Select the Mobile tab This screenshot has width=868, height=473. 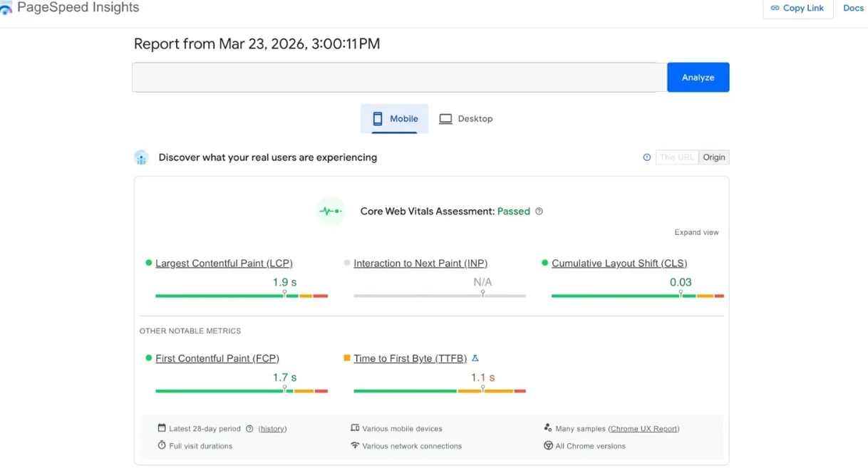pos(394,118)
